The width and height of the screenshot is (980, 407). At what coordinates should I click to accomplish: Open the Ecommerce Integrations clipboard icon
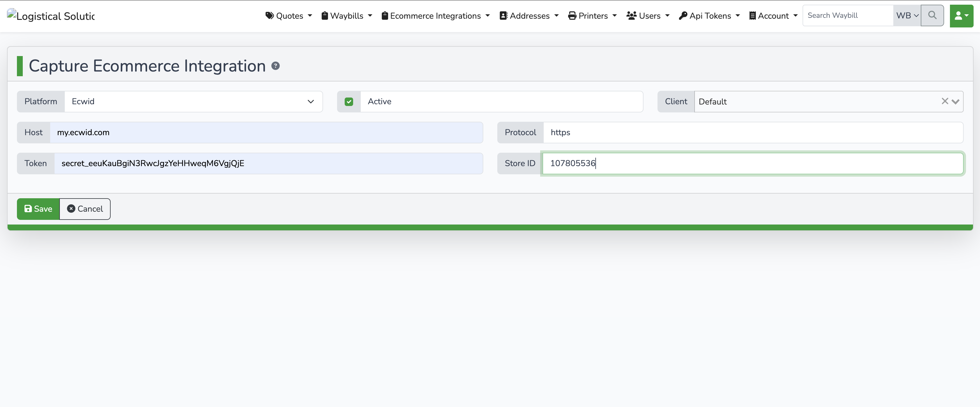(385, 15)
